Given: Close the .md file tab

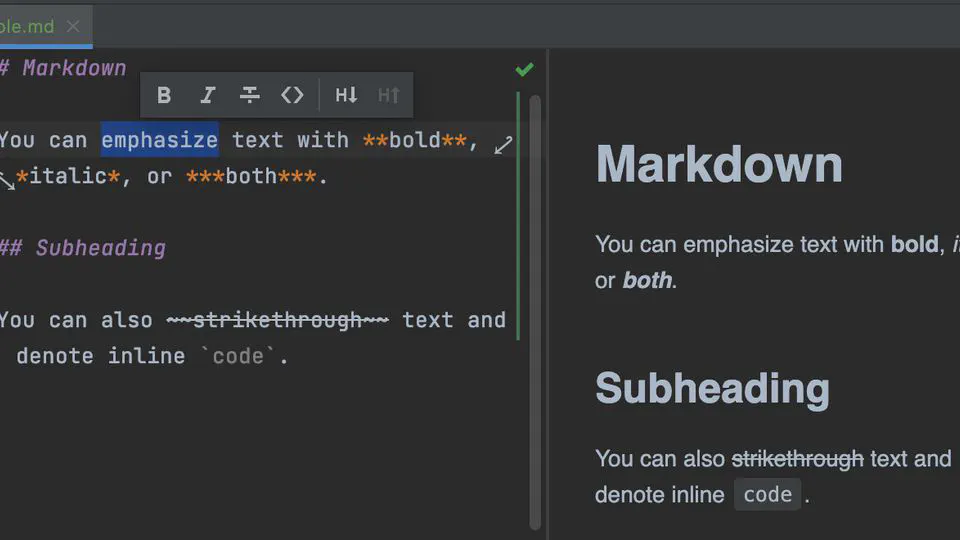Looking at the screenshot, I should pos(73,26).
